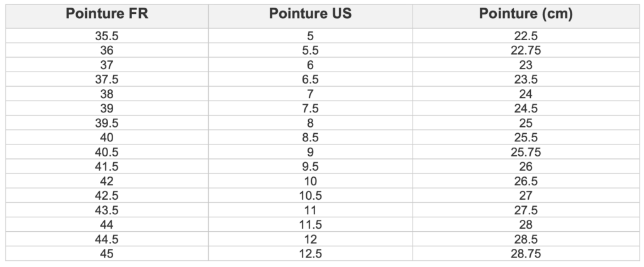Click FR size 43.5 cell
Screen dimensions: 644x267
[107, 210]
